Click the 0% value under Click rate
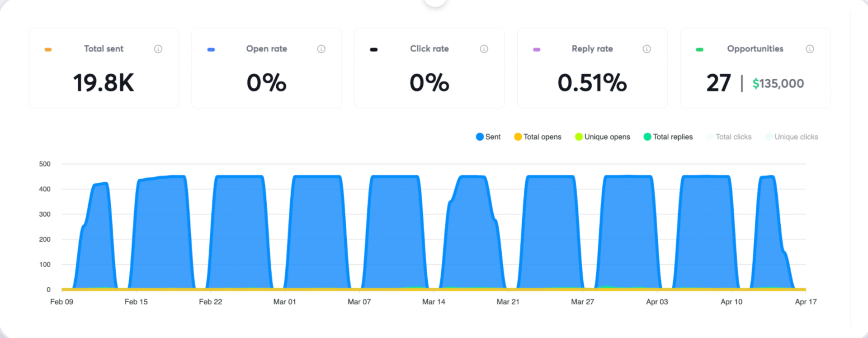The width and height of the screenshot is (868, 338). tap(429, 83)
